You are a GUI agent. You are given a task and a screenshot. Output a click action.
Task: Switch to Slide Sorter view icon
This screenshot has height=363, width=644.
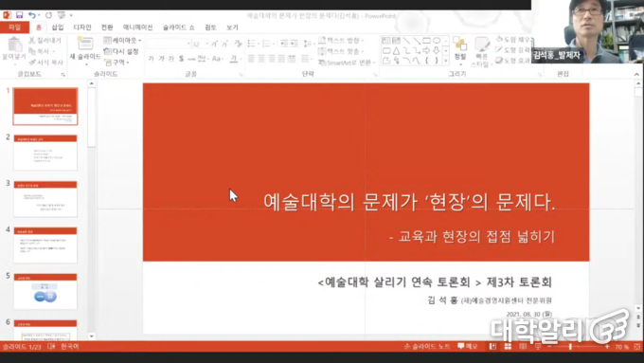[x=508, y=347]
